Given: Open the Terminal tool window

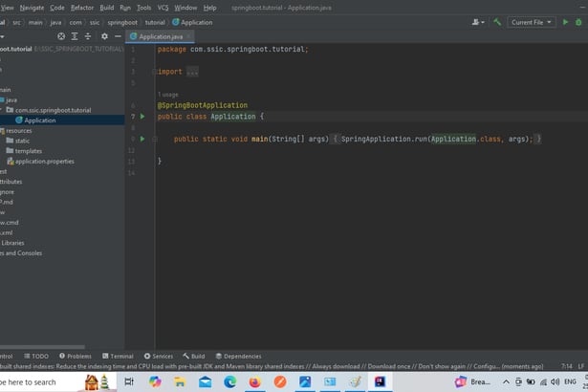Looking at the screenshot, I should 118,356.
